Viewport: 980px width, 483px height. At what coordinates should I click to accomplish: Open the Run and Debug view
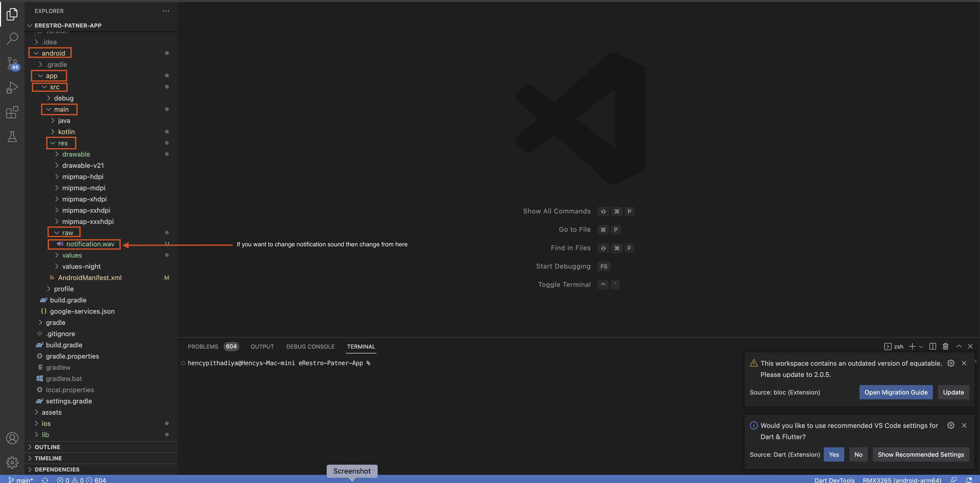point(12,88)
